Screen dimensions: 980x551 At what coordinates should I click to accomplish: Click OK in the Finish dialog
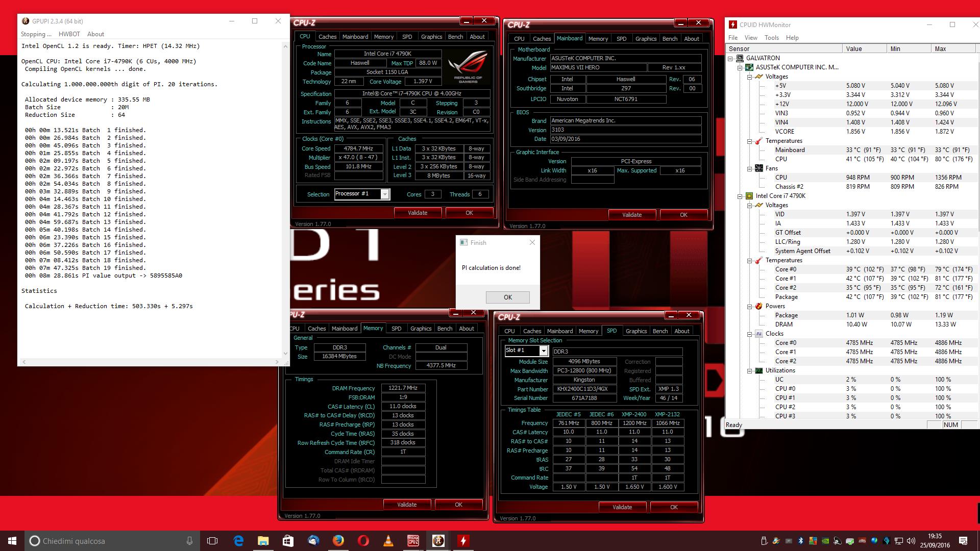(508, 297)
